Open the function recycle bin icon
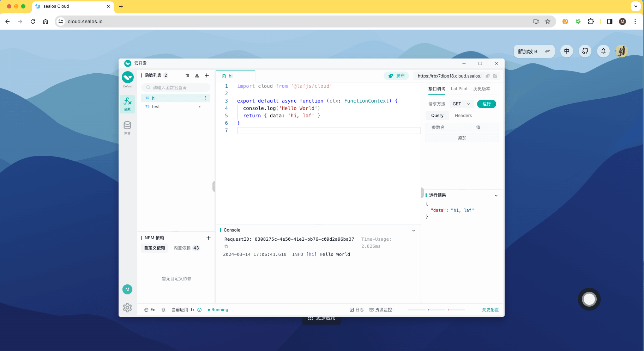The width and height of the screenshot is (644, 351). click(187, 75)
